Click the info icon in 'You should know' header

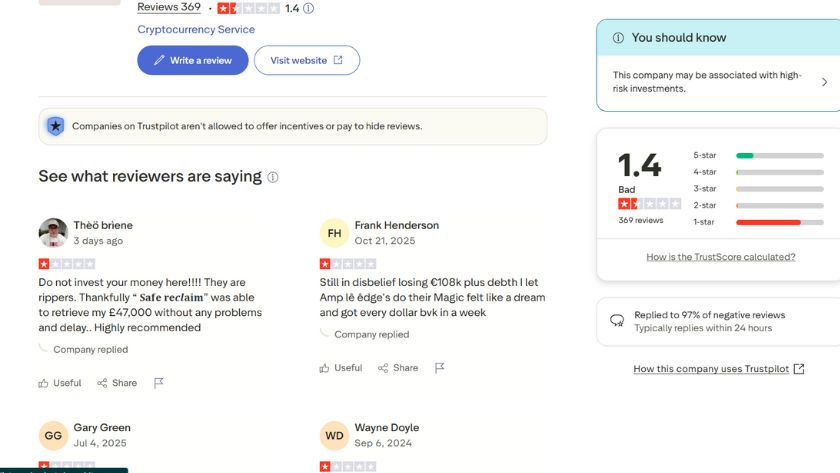click(x=618, y=38)
